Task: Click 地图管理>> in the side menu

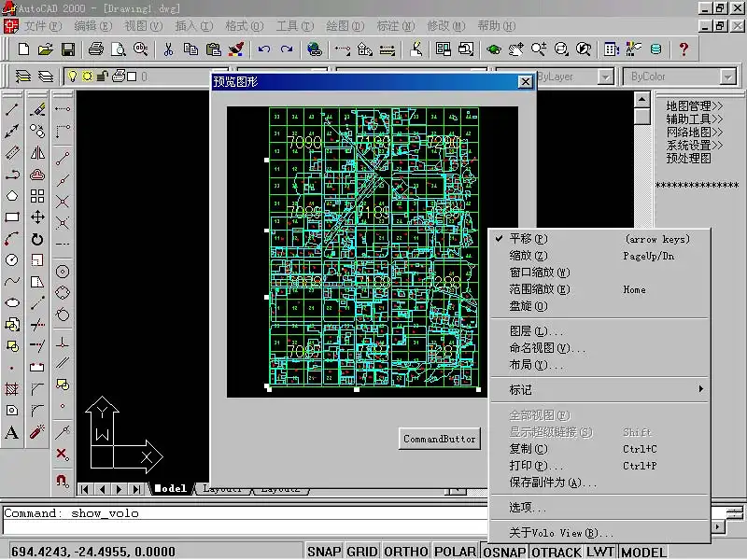Action: pos(695,106)
